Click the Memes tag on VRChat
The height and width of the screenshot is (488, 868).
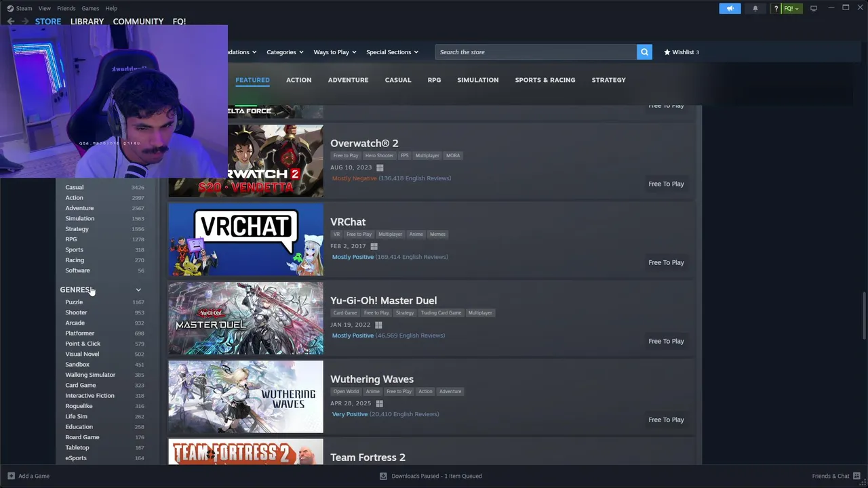tap(437, 235)
